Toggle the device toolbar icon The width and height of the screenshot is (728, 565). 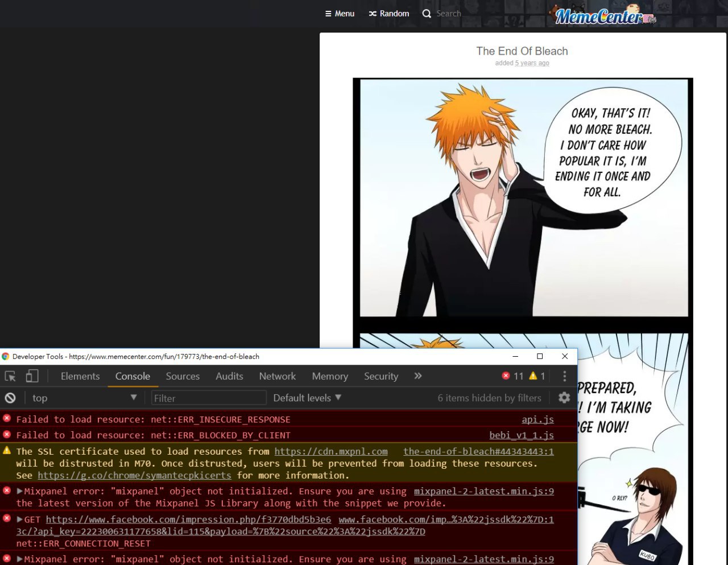pos(32,376)
